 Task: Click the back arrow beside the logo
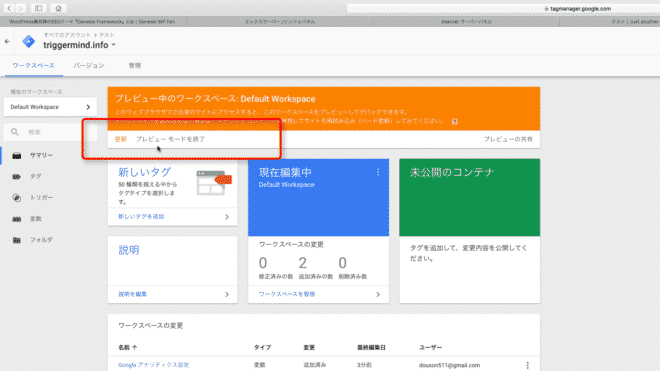coord(7,42)
